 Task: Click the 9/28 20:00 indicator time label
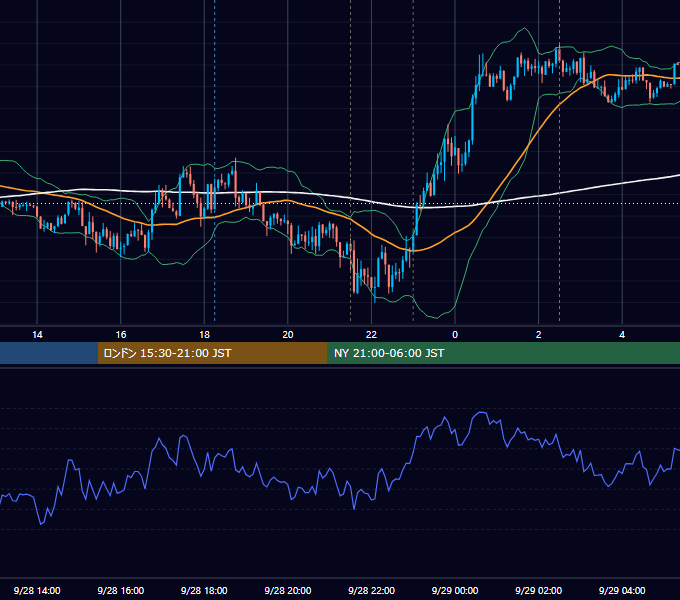(x=288, y=590)
